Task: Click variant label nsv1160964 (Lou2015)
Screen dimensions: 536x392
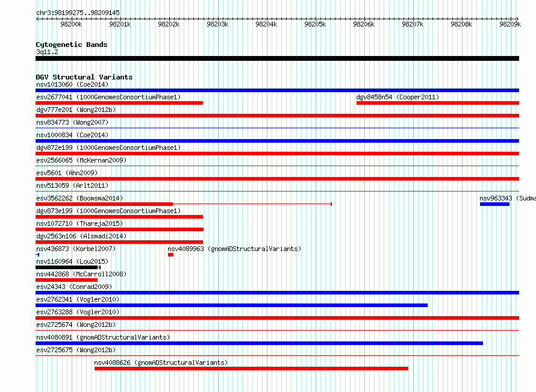Action: click(72, 261)
